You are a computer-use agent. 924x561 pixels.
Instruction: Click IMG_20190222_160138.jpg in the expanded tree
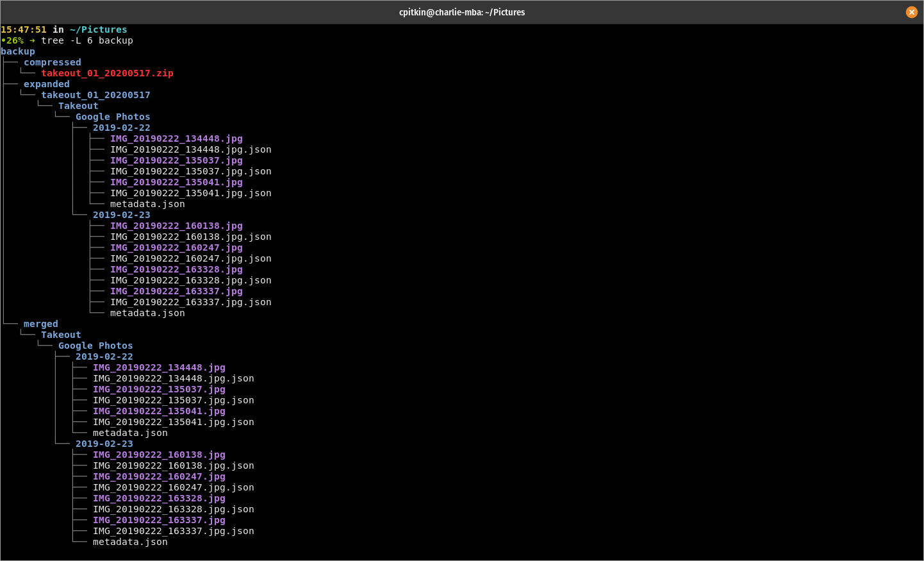pos(176,226)
